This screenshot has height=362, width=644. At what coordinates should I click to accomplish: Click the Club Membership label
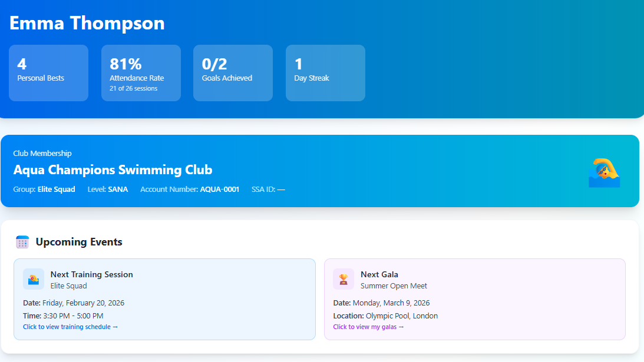point(41,152)
